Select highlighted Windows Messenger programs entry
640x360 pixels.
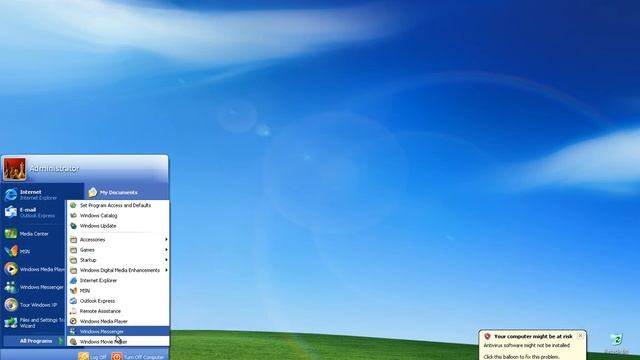coord(118,331)
